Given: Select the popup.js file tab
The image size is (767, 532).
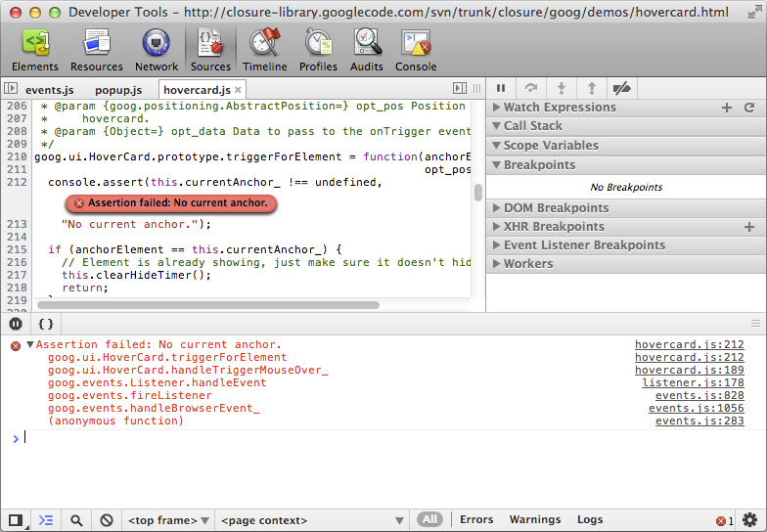Looking at the screenshot, I should 118,90.
